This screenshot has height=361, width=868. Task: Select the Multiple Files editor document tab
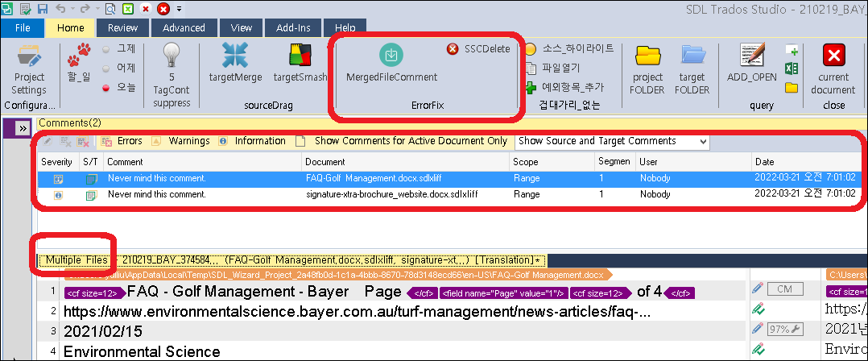292,259
